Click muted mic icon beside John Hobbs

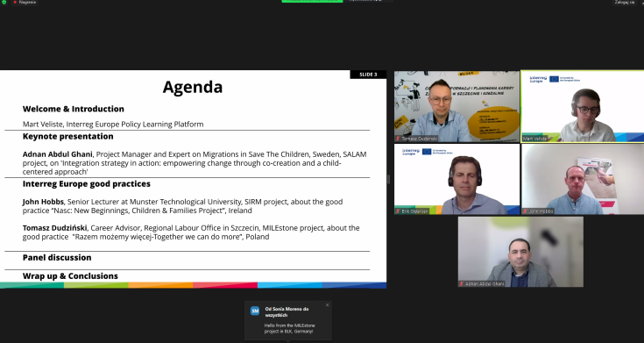(525, 211)
